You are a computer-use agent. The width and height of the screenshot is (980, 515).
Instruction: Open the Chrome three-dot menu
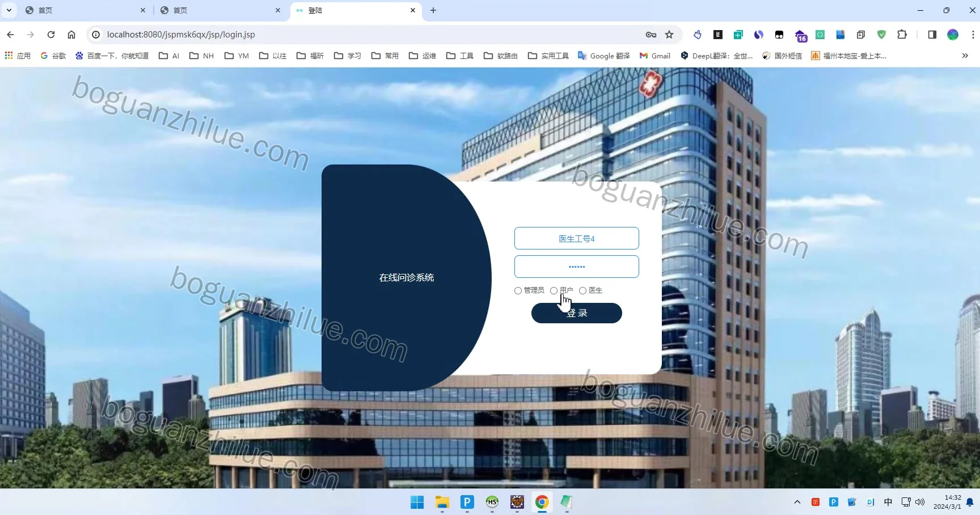(973, 35)
